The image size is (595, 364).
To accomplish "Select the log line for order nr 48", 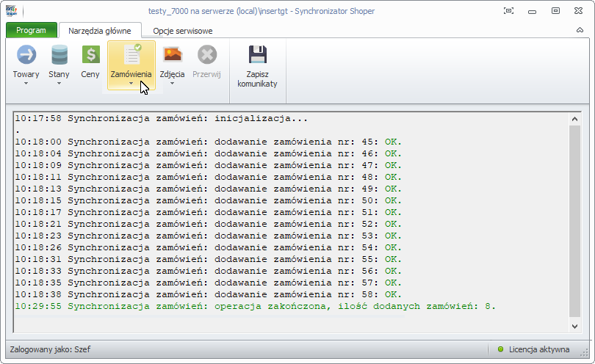I will (x=208, y=178).
